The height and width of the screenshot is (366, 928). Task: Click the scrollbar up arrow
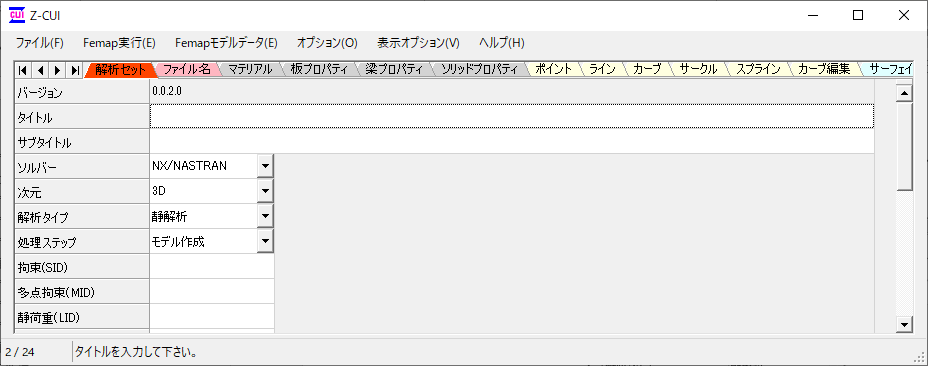pos(904,93)
